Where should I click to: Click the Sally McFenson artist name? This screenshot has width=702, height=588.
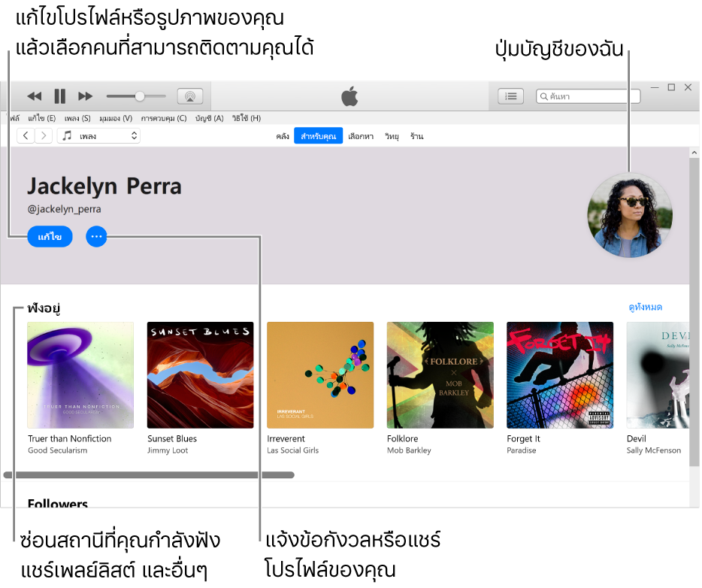click(x=654, y=450)
